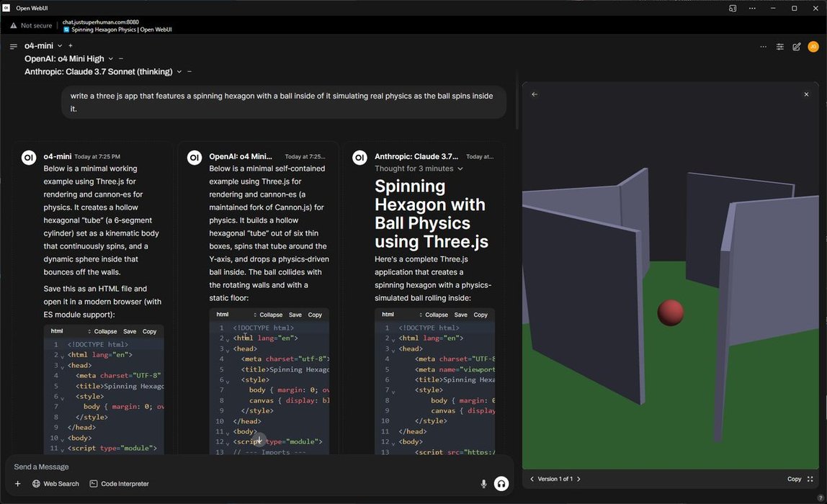Expand the Thought for 3 minutes section
The image size is (827, 504).
pyautogui.click(x=419, y=168)
